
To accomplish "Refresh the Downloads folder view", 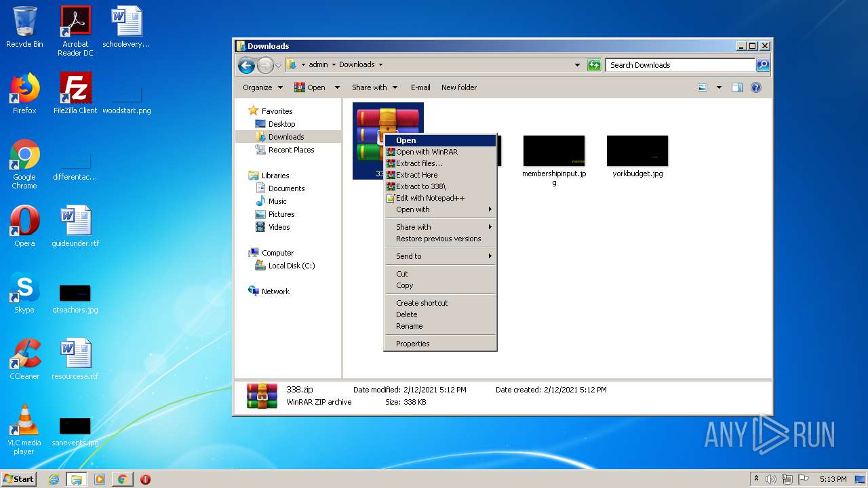I will (595, 65).
